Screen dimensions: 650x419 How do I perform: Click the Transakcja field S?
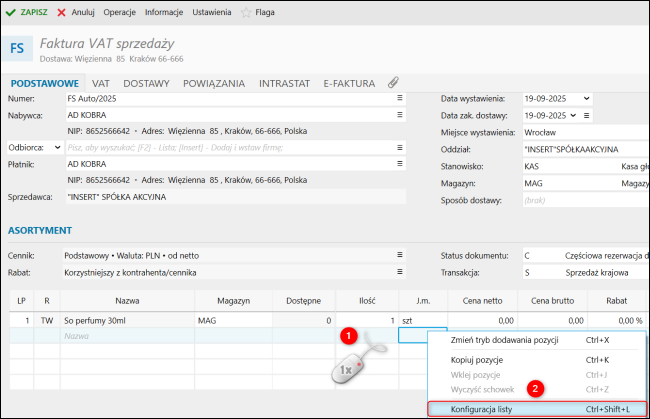pos(586,273)
